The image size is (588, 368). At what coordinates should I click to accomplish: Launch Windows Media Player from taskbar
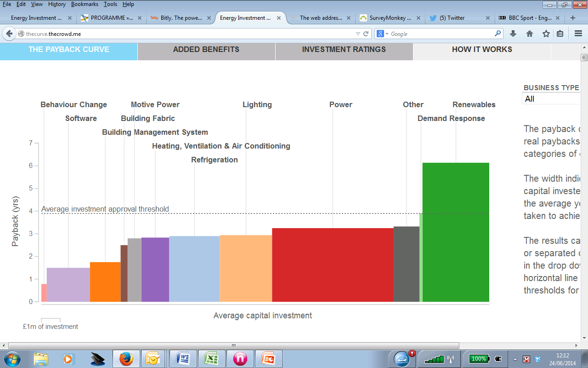coord(68,358)
